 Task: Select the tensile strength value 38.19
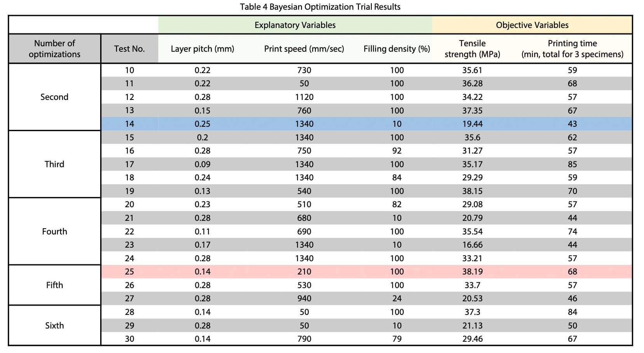click(472, 272)
